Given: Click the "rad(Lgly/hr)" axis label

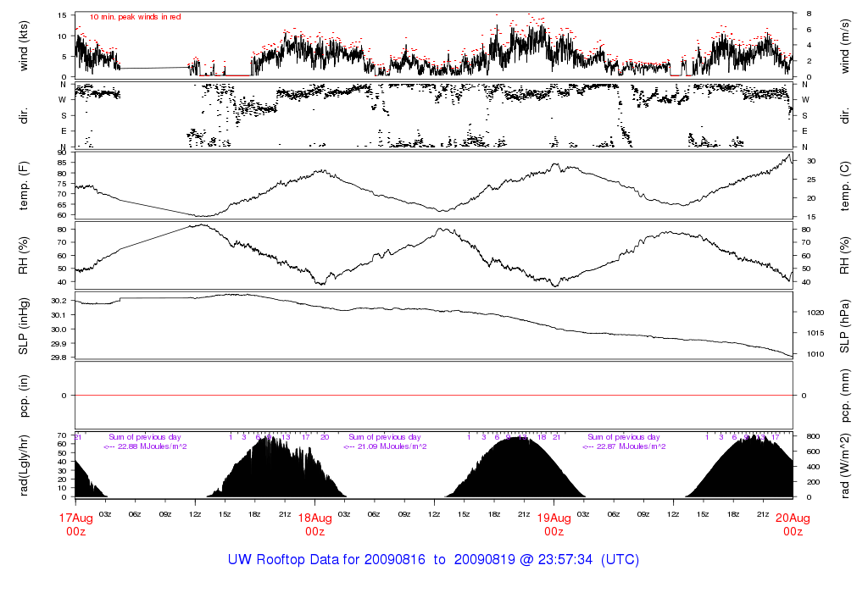Looking at the screenshot, I should (x=24, y=465).
